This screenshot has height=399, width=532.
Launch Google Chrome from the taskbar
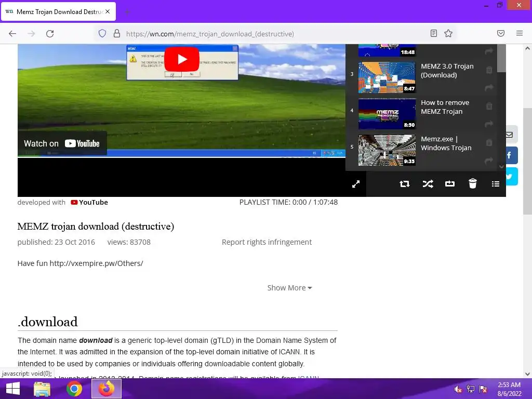pos(74,389)
